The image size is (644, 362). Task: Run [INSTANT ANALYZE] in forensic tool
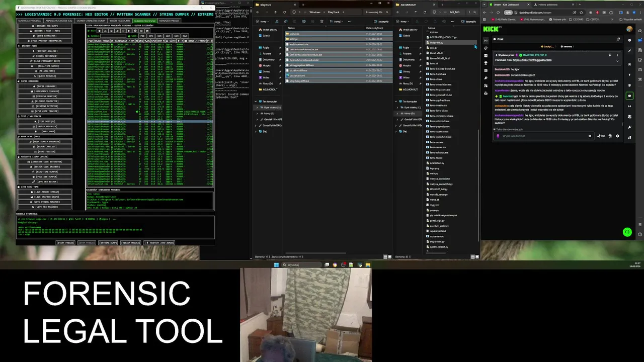pyautogui.click(x=45, y=51)
